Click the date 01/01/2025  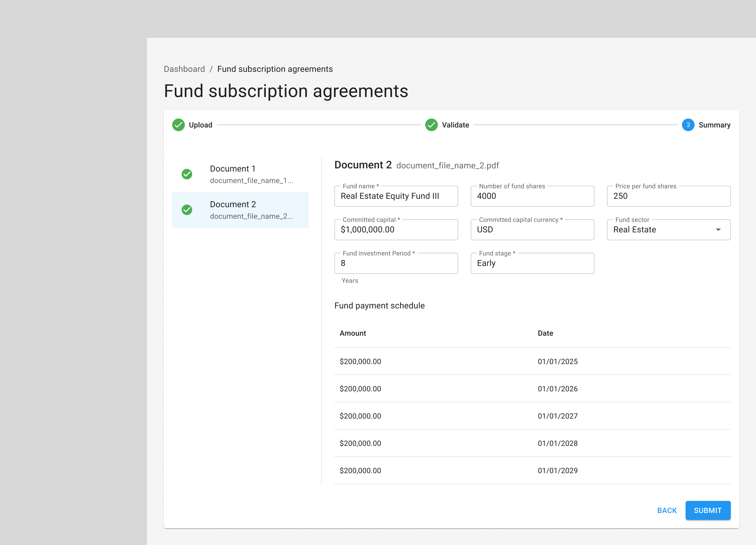[558, 361]
